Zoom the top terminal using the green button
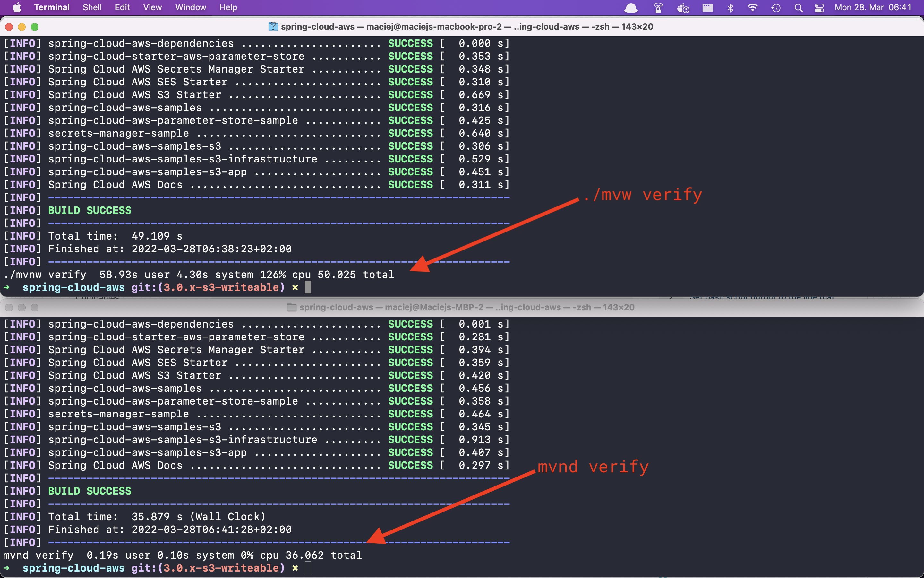 coord(35,27)
